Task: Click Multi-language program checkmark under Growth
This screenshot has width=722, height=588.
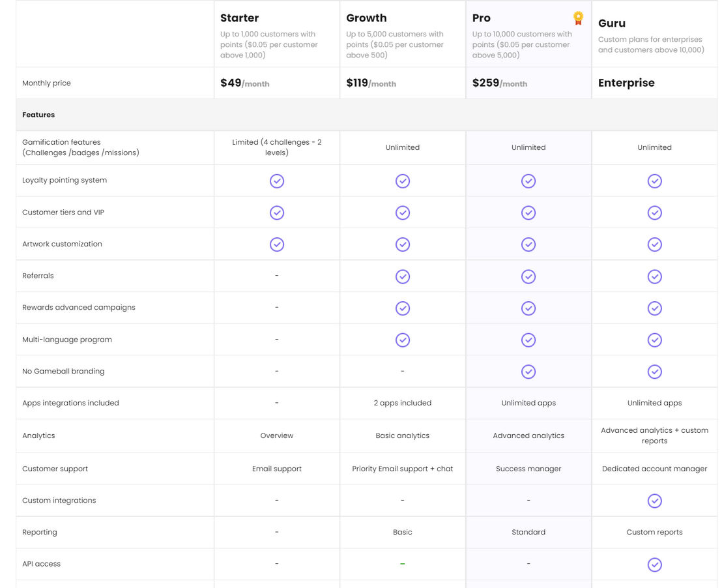Action: point(403,340)
